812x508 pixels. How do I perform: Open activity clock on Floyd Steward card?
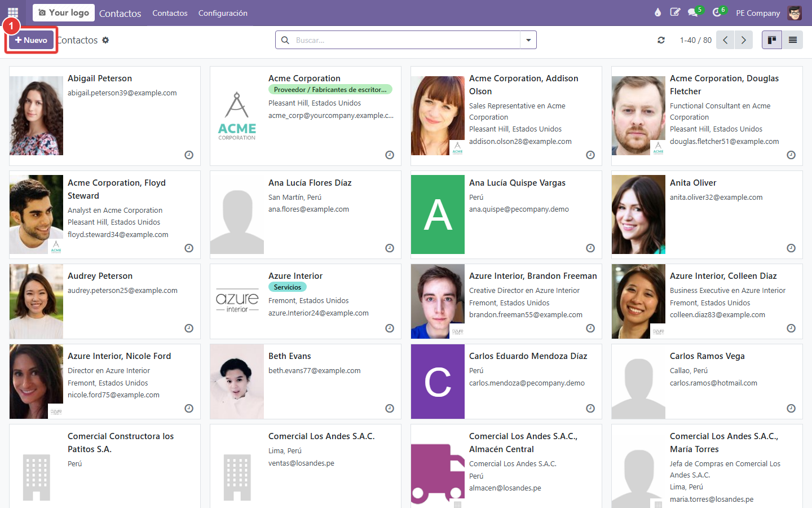tap(189, 248)
